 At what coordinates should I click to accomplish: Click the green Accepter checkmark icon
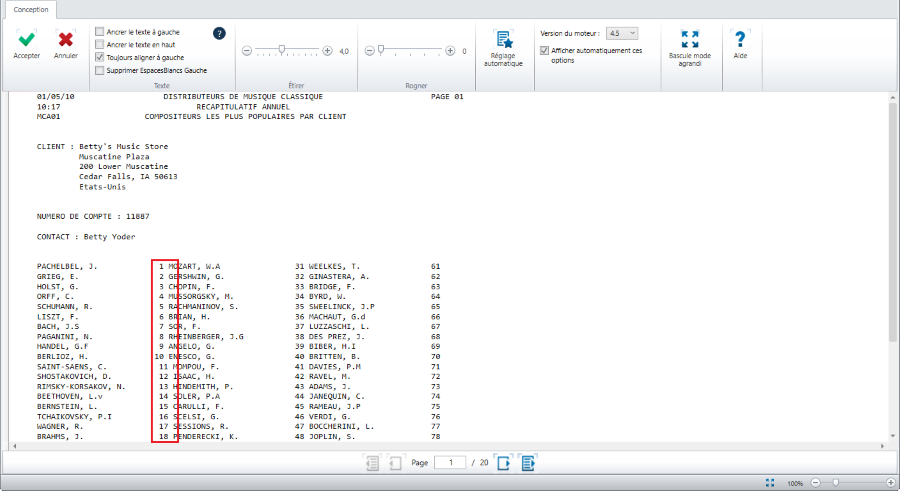[26, 39]
